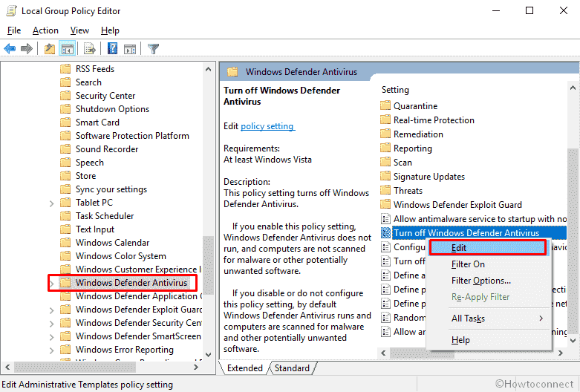580x392 pixels.
Task: Choose Filter On from context menu
Action: pyautogui.click(x=488, y=264)
